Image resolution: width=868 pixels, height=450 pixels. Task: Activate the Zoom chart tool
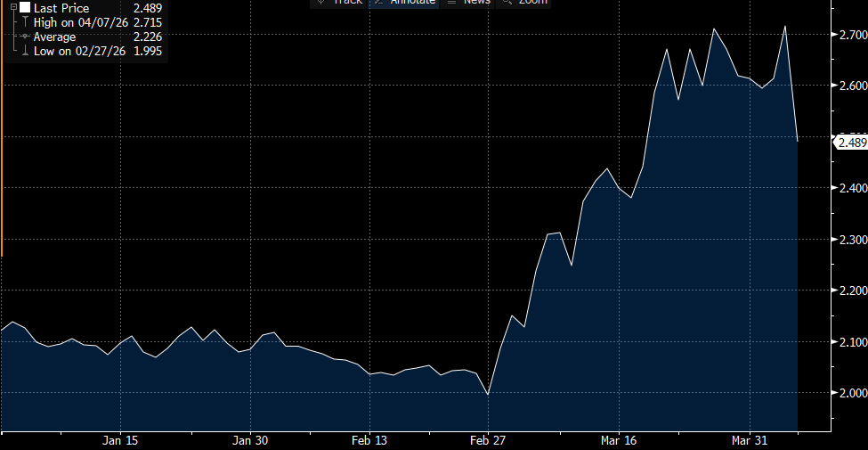click(523, 3)
